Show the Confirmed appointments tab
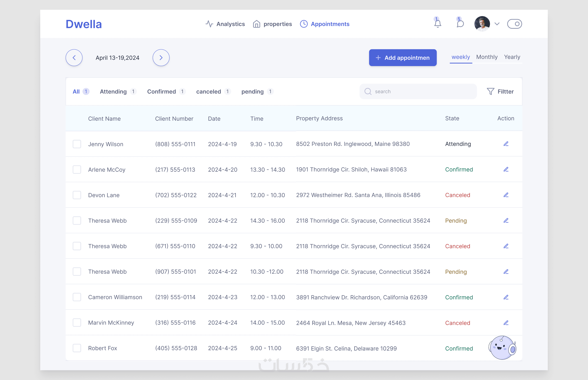Image resolution: width=588 pixels, height=380 pixels. pos(162,92)
